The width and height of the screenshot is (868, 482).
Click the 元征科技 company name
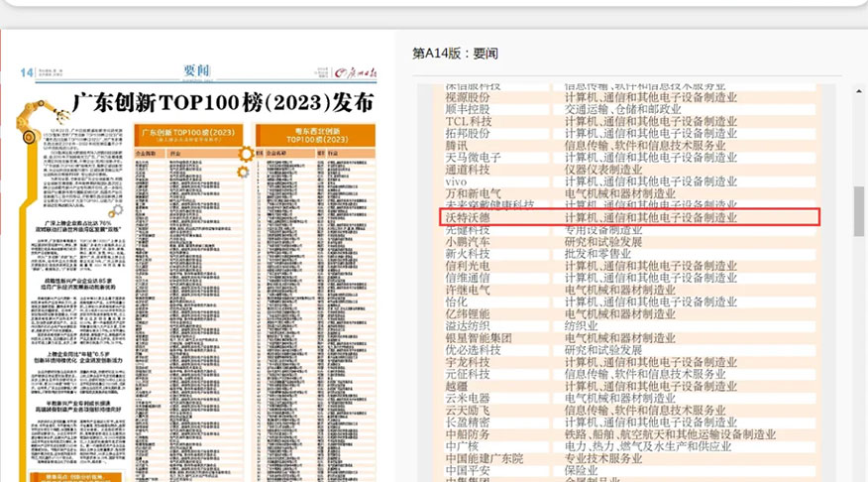pyautogui.click(x=468, y=374)
